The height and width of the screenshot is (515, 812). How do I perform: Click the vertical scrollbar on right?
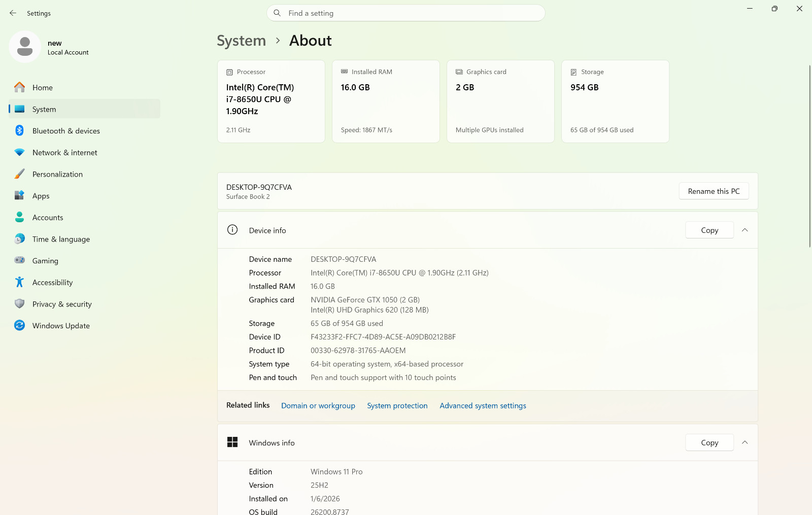pos(809,156)
